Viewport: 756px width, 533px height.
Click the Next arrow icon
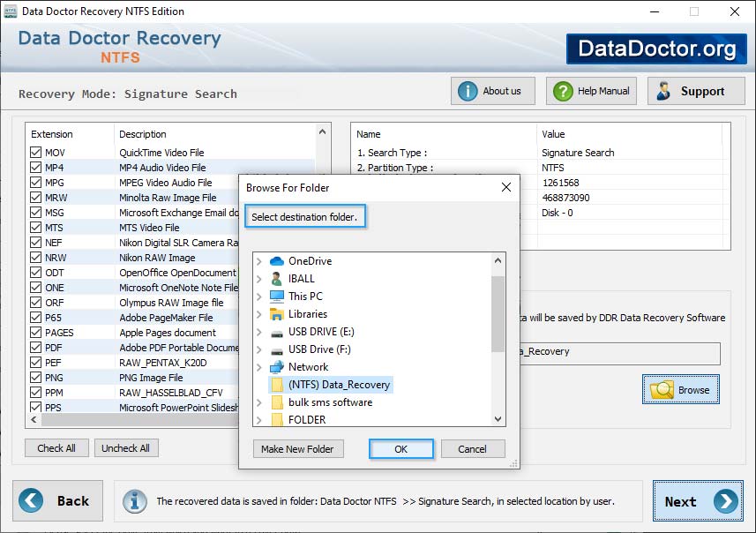726,501
